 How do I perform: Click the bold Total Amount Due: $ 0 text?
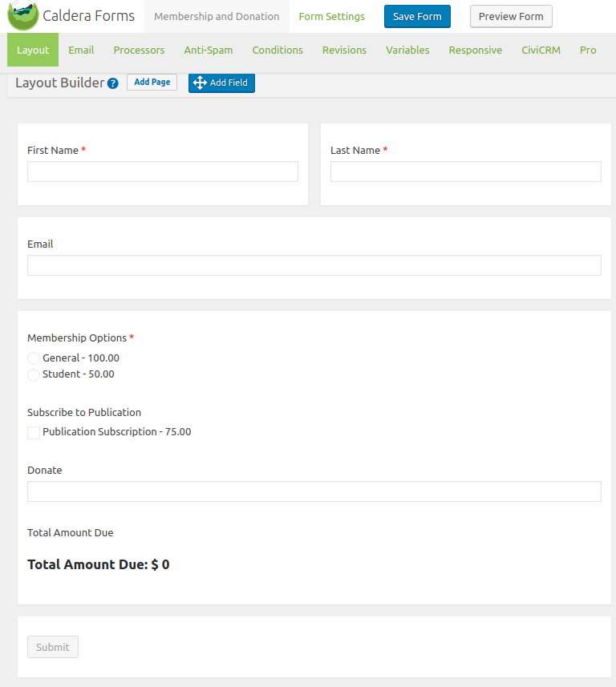[98, 564]
